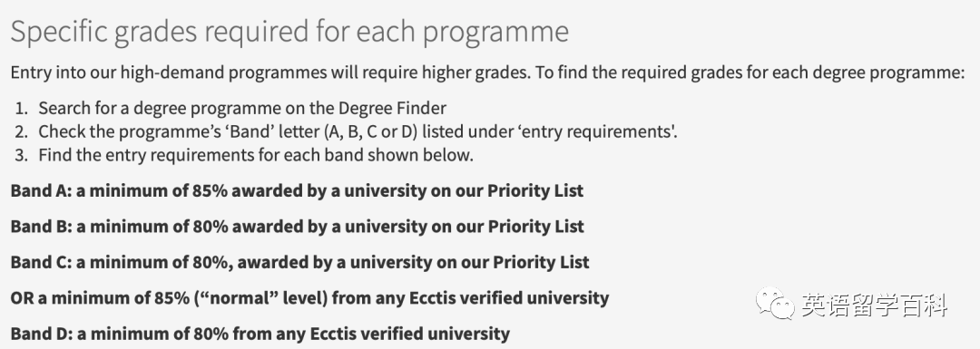Open Priority List in the Band B line

535,226
